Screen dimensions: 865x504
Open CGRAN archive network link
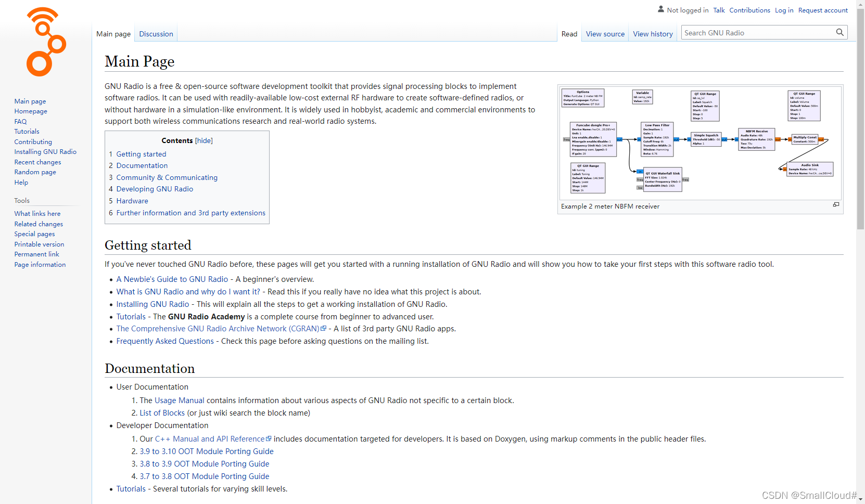[x=221, y=329]
